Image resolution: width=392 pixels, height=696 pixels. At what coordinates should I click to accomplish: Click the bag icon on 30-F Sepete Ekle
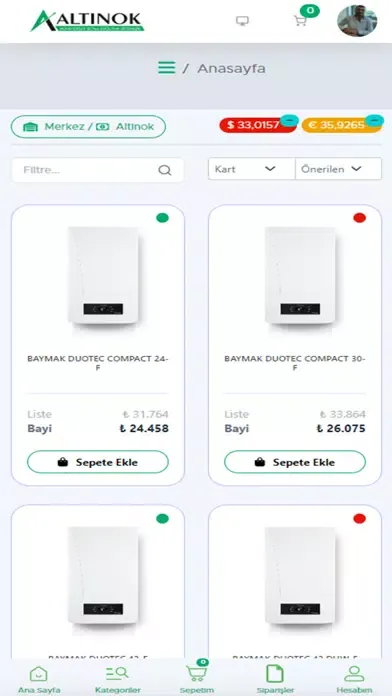pyautogui.click(x=260, y=463)
